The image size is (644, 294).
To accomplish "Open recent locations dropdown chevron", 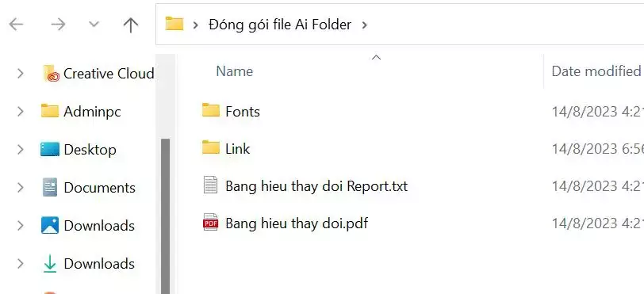I will 94,25.
